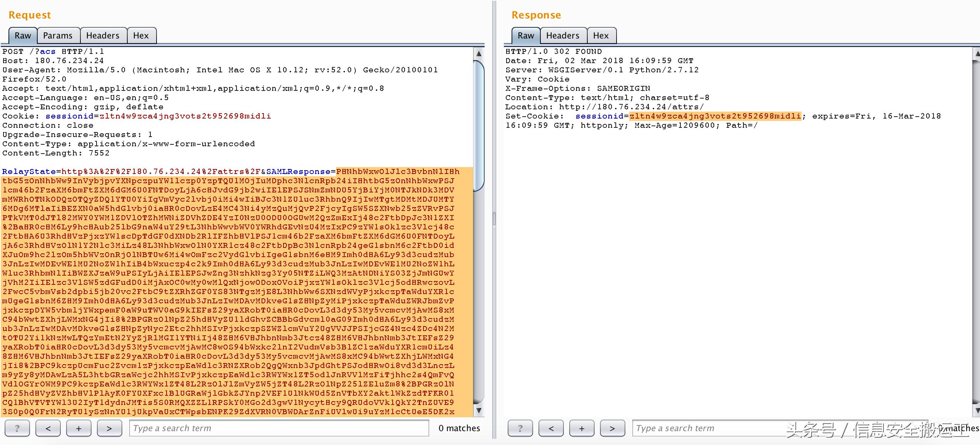This screenshot has height=445, width=980.
Task: Switch to the Params tab in Request panel
Action: point(58,35)
